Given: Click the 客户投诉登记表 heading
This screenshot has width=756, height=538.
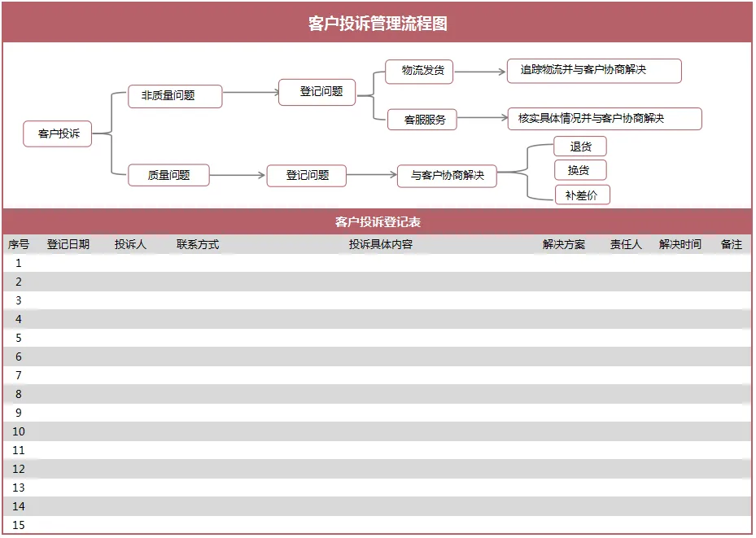Looking at the screenshot, I should (378, 221).
